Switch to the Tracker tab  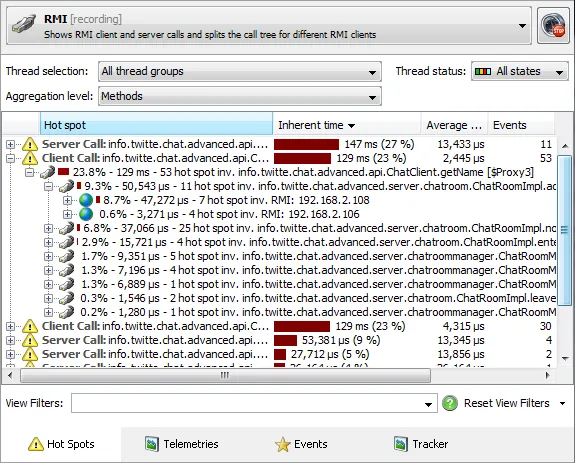[x=421, y=444]
